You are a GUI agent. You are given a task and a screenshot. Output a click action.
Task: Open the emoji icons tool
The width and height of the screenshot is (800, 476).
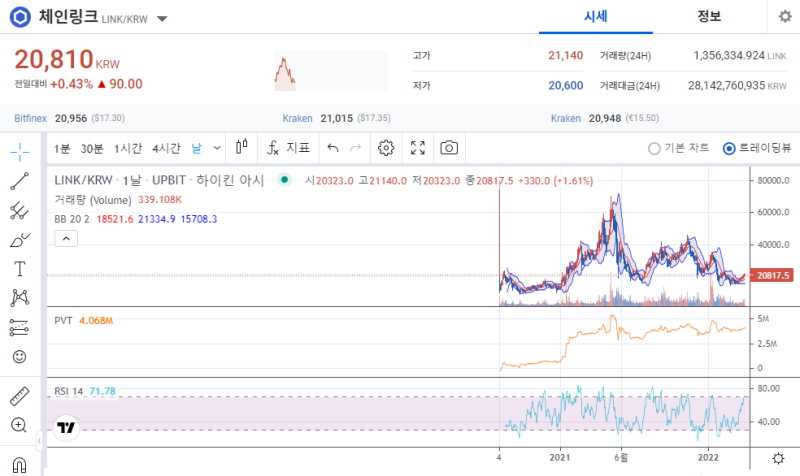click(19, 357)
